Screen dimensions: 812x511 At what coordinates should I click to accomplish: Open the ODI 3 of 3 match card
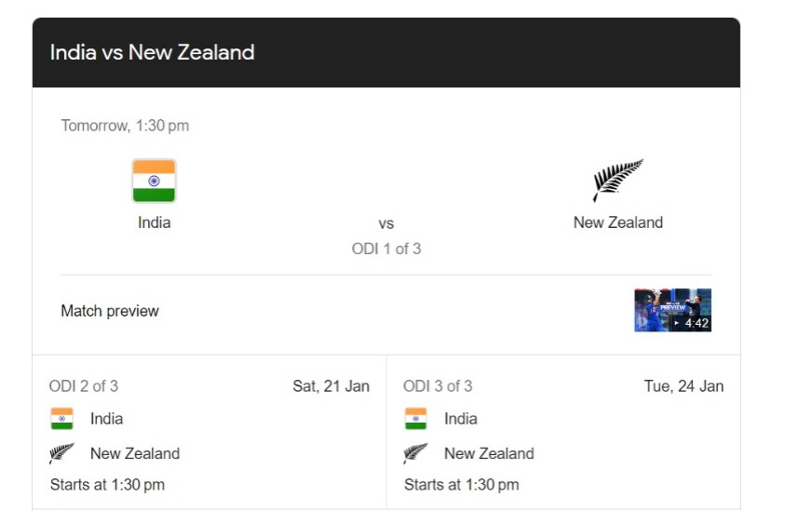pyautogui.click(x=563, y=432)
